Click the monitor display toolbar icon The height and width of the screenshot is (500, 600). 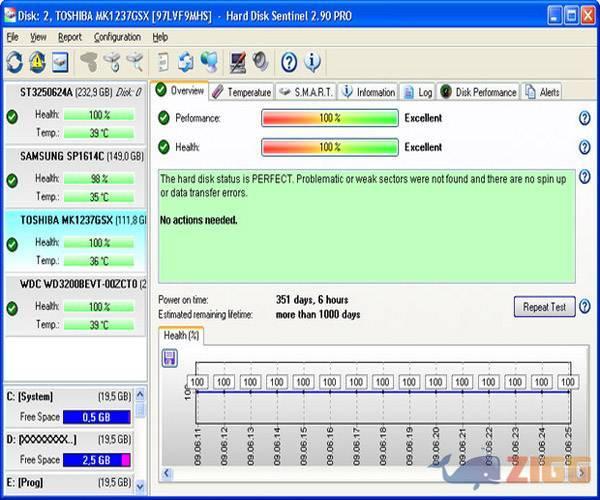[x=238, y=62]
